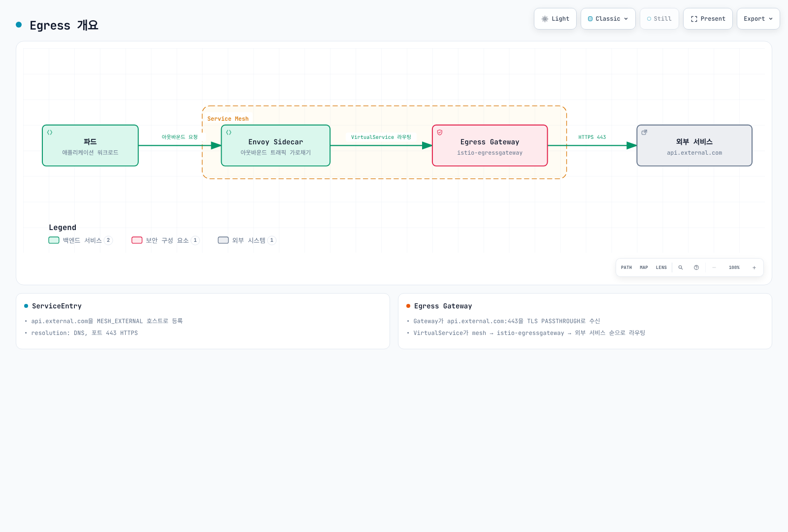Click the code icon on Envoy Sidecar

click(x=229, y=133)
